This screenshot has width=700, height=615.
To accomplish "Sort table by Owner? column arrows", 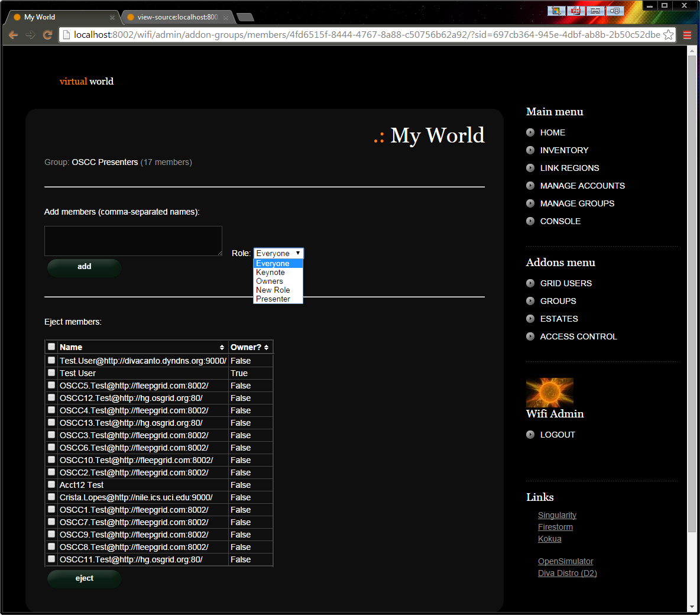I will tap(266, 348).
